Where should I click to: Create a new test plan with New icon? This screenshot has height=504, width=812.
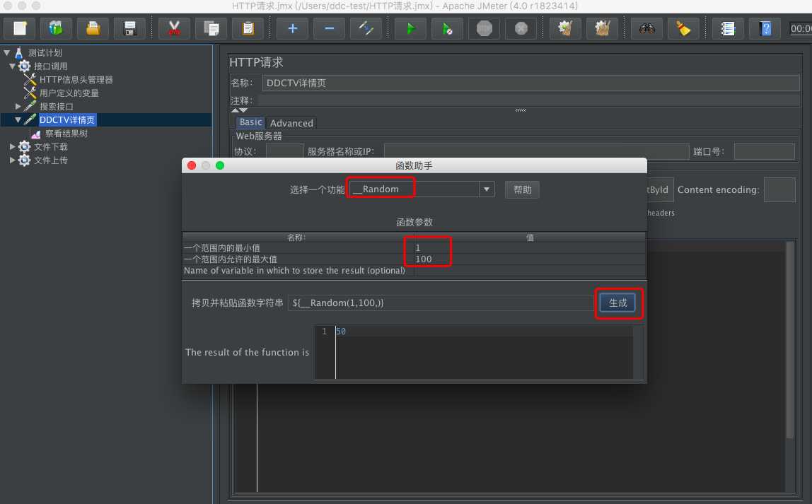(x=21, y=28)
